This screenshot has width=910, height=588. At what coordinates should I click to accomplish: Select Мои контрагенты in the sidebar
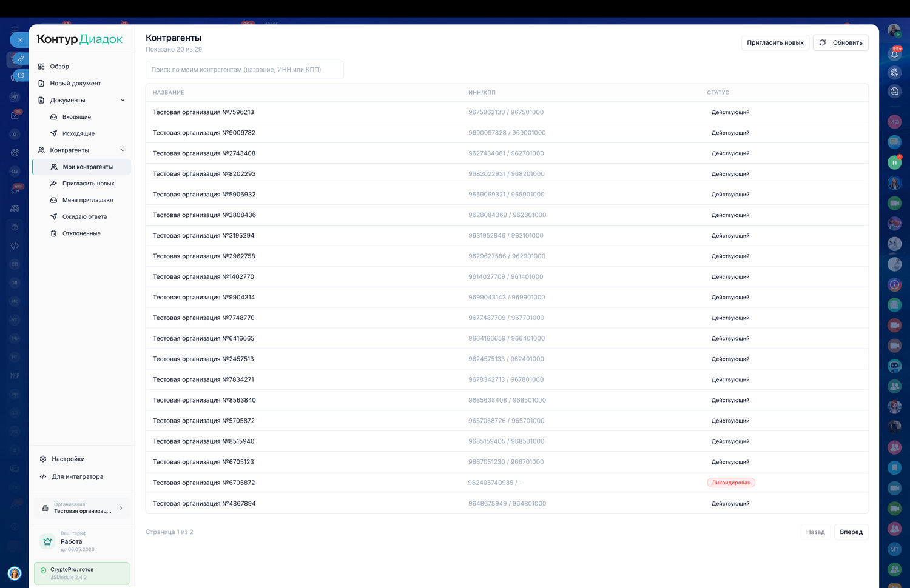81,167
